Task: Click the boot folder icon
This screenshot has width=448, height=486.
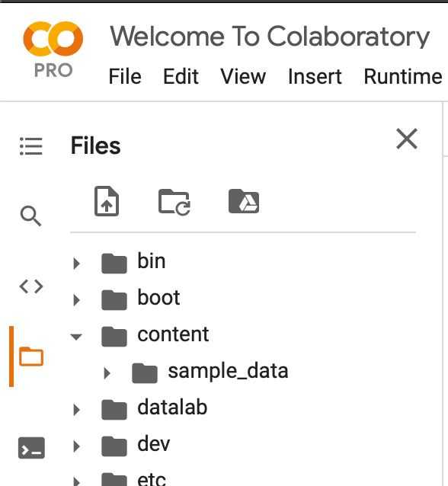Action: pyautogui.click(x=114, y=300)
